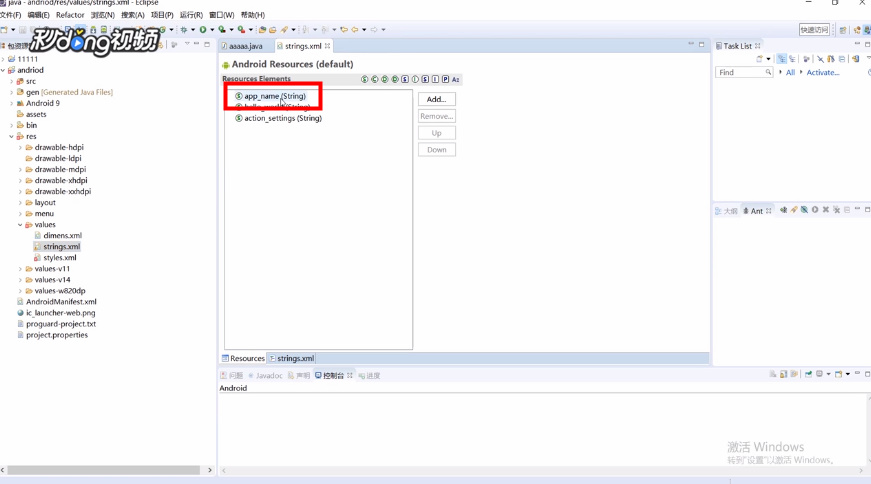Viewport: 871px width, 484px height.
Task: Expand the 11111 project node
Action: point(3,59)
